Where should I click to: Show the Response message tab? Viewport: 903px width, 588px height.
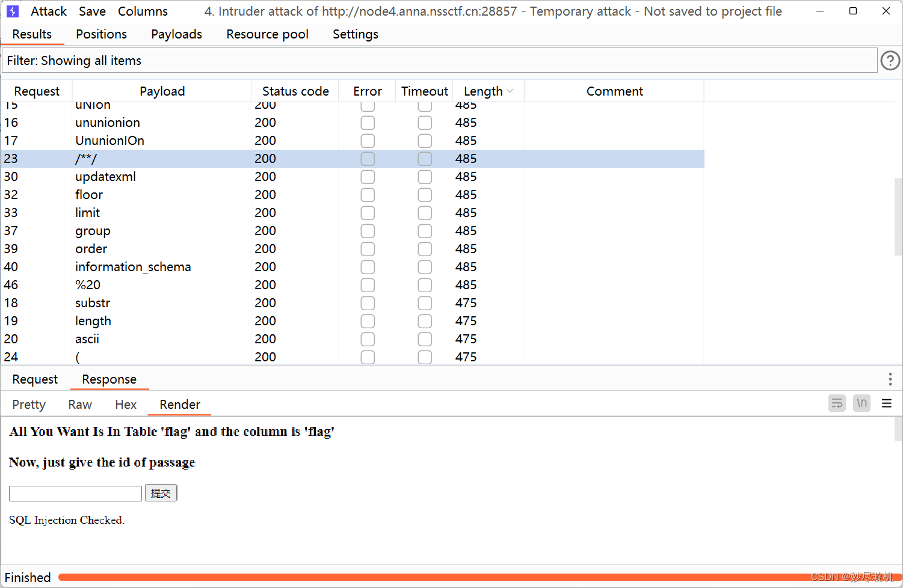109,379
